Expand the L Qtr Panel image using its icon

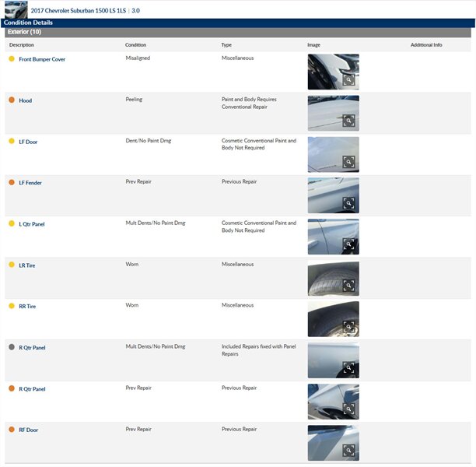pos(349,244)
